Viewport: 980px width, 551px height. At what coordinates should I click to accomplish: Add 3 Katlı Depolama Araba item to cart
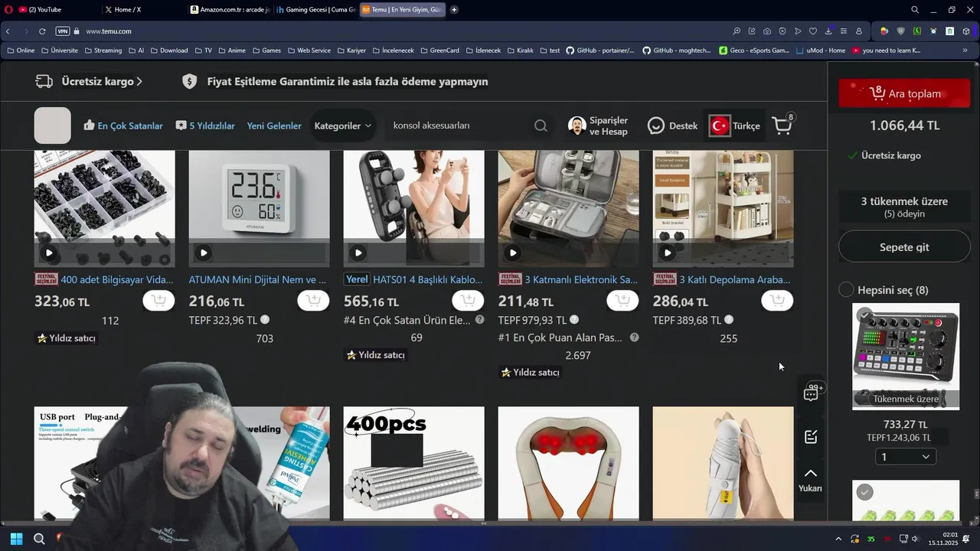(777, 301)
